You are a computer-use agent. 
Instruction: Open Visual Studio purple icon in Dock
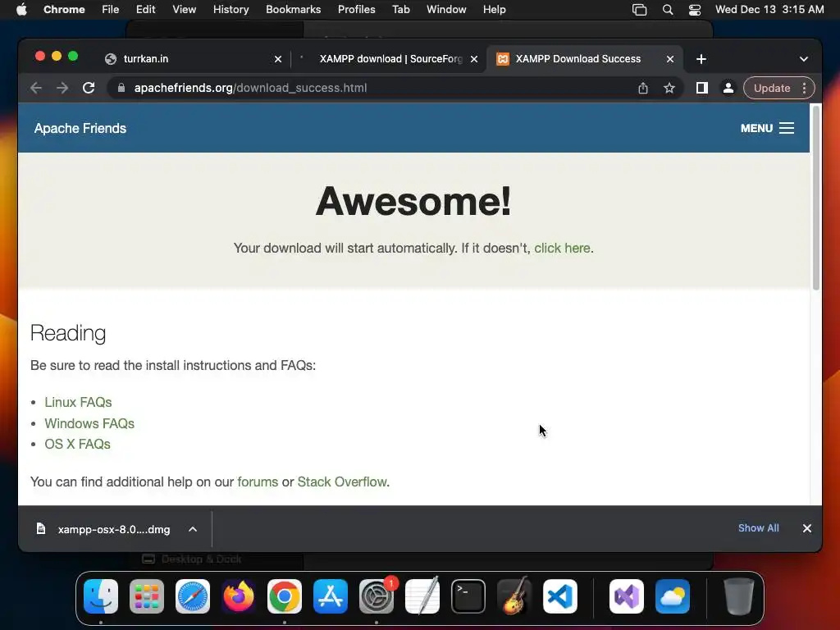coord(627,596)
